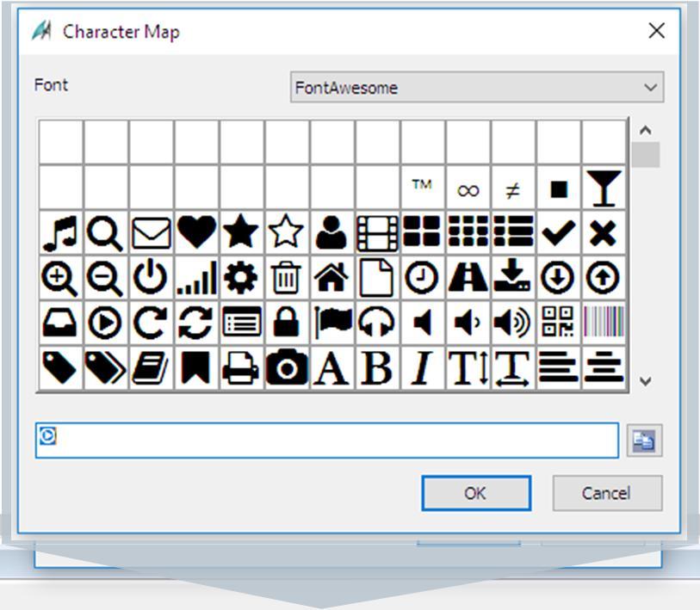Choose the trash can glyph

pyautogui.click(x=287, y=278)
